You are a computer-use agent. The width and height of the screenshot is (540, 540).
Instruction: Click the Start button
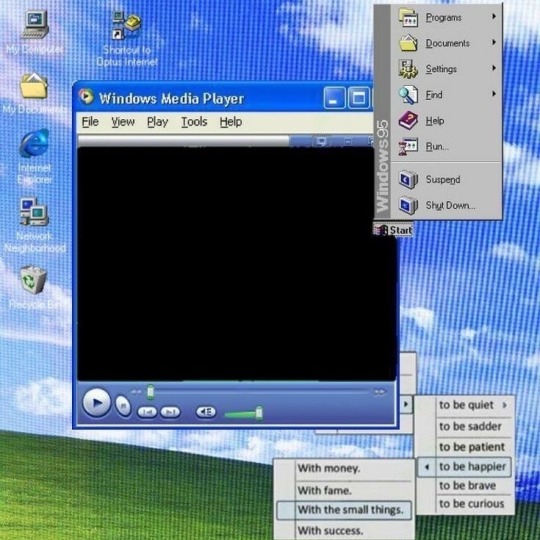pos(393,230)
